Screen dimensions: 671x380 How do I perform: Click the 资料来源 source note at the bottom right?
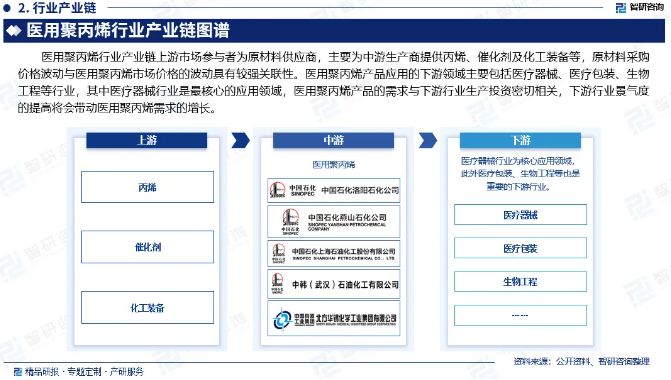tap(582, 362)
